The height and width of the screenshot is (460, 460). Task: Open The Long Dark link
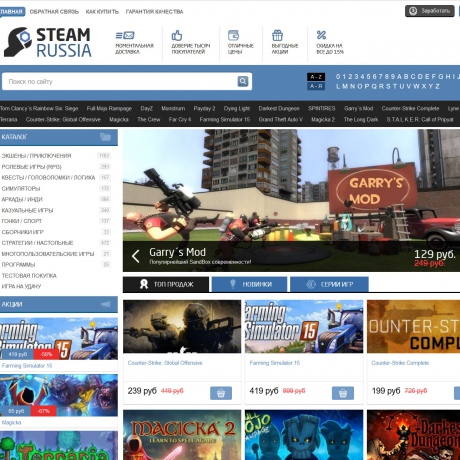tap(361, 119)
